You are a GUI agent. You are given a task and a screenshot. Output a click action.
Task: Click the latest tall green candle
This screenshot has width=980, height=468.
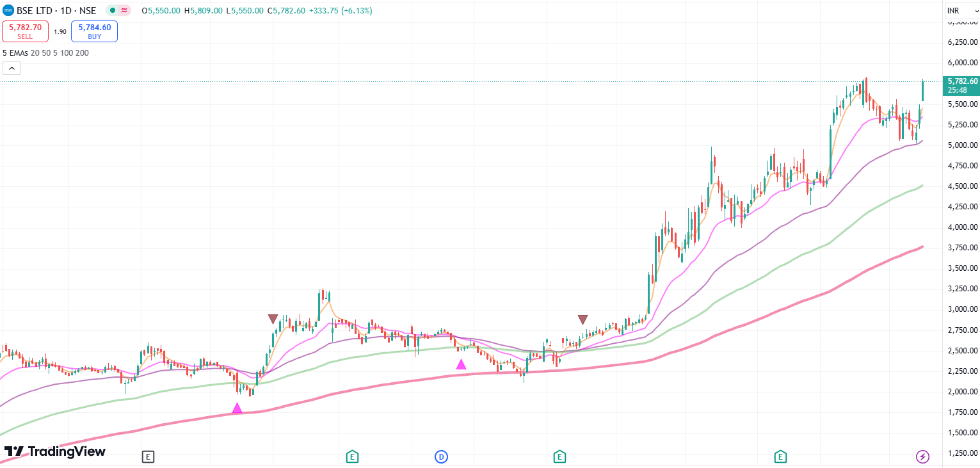[x=922, y=90]
